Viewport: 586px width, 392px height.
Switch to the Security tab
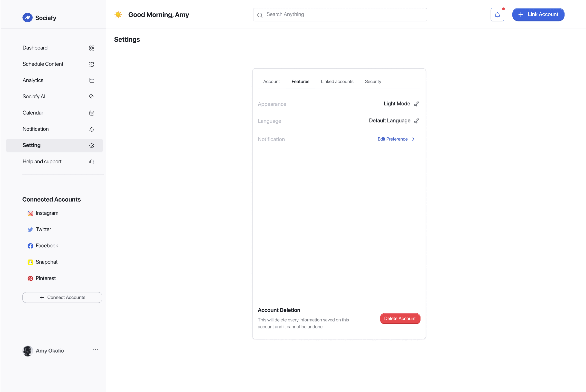(x=373, y=82)
